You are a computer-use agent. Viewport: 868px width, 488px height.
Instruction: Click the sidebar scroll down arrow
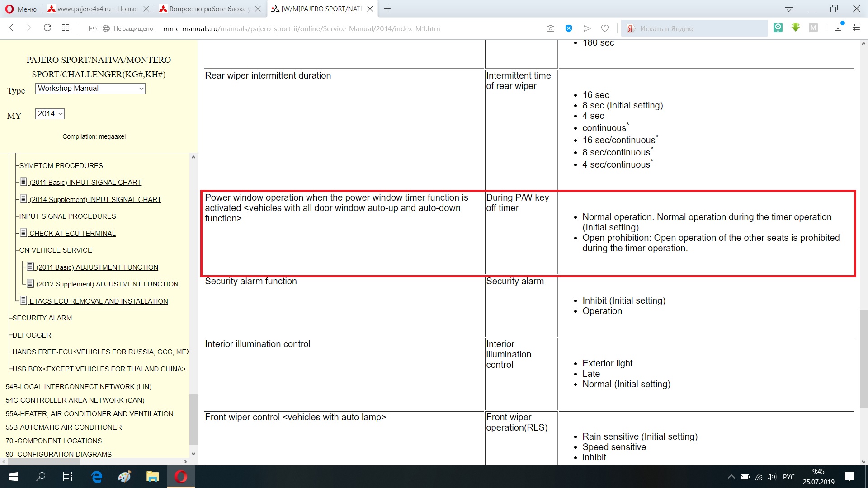193,453
